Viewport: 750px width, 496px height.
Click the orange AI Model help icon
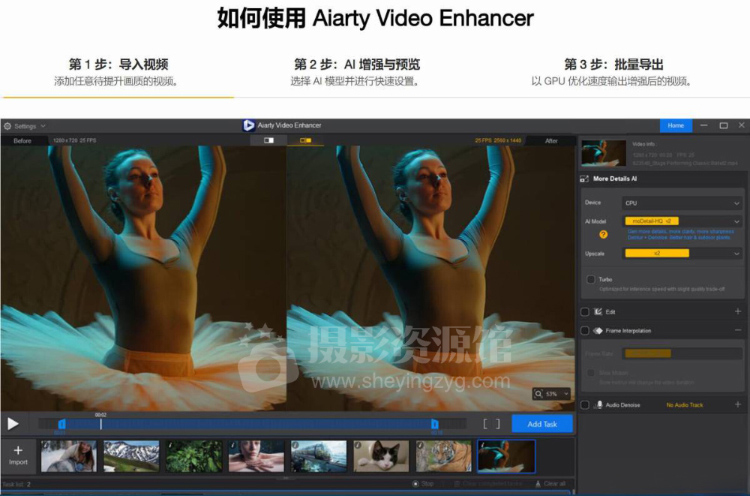coord(603,234)
